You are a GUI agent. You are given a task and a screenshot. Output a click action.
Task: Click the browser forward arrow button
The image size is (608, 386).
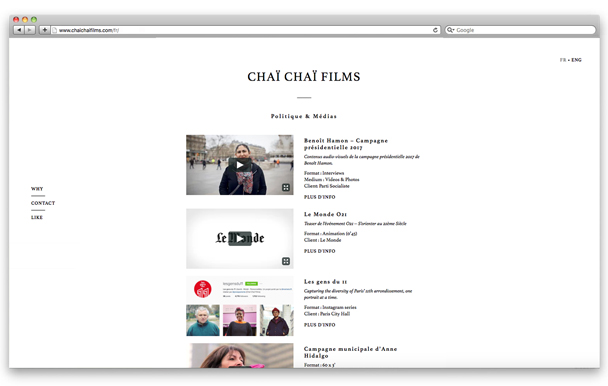pos(30,30)
